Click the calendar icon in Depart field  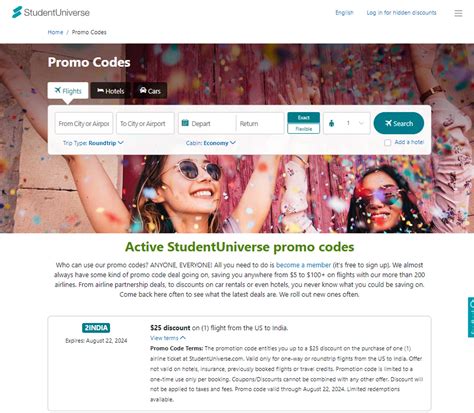[x=185, y=123]
